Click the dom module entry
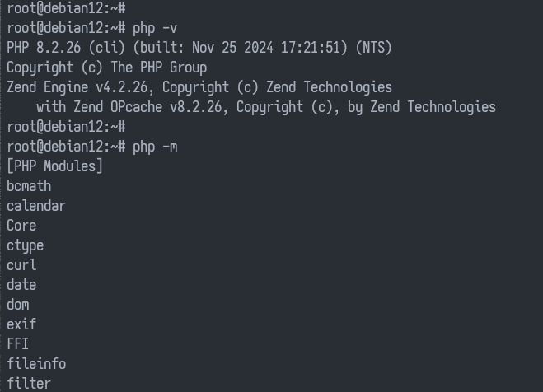This screenshot has width=543, height=392. pos(18,305)
